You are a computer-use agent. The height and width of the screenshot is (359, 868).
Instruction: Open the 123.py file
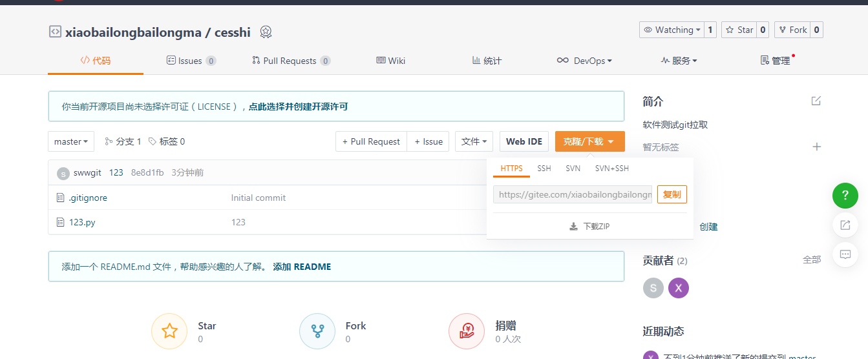tap(82, 222)
